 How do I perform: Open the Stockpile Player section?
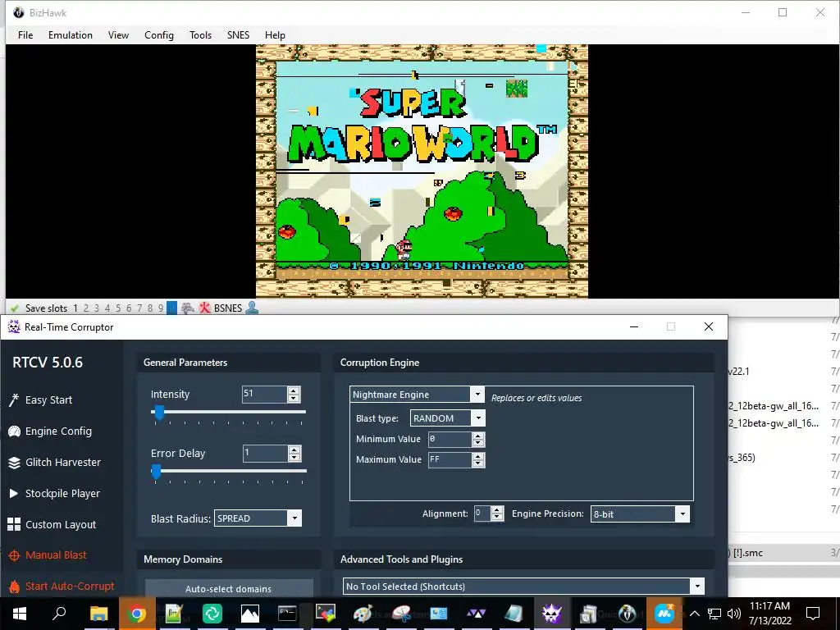62,493
